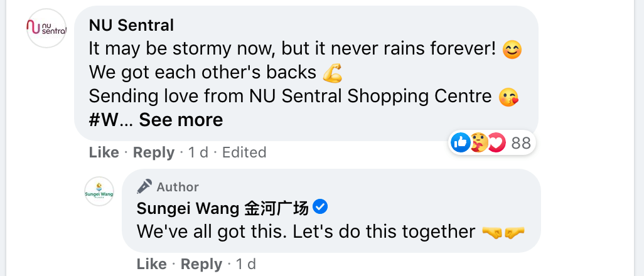Expand NU Sentral's comment with See more
The image size is (644, 276).
(x=181, y=119)
